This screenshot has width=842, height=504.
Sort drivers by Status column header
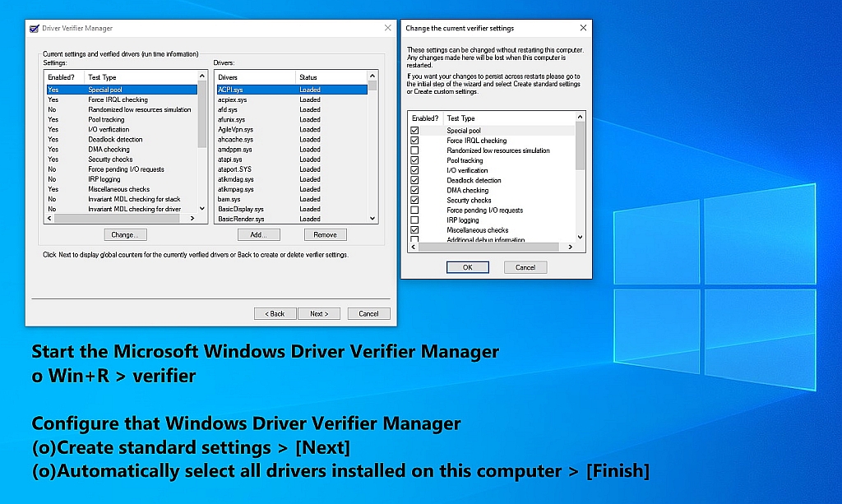[x=331, y=77]
